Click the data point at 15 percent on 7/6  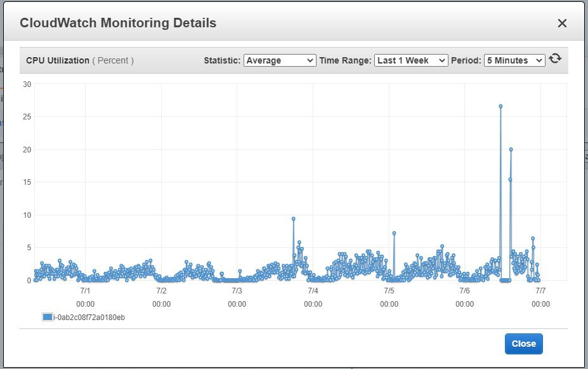point(510,180)
